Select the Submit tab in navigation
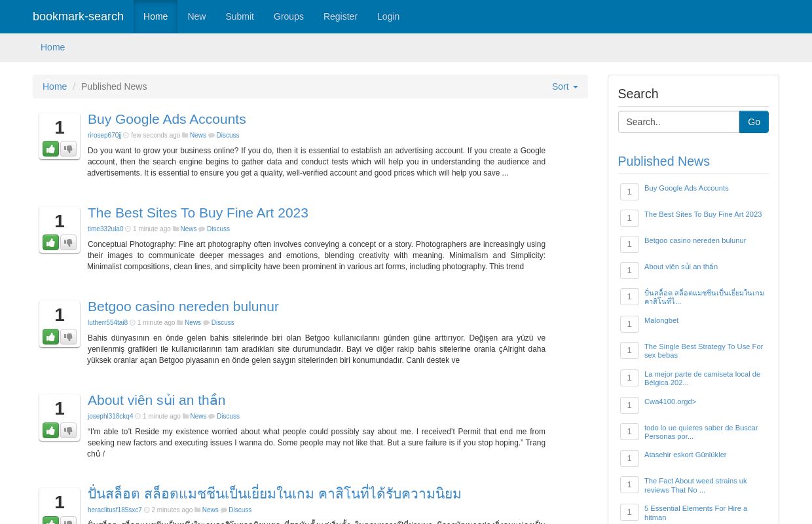 pyautogui.click(x=240, y=16)
